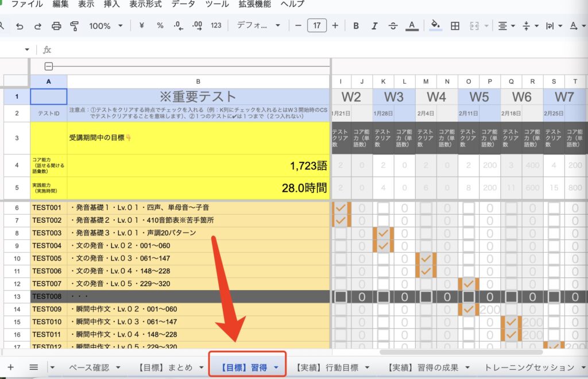Increase font size with plus button

(x=335, y=26)
